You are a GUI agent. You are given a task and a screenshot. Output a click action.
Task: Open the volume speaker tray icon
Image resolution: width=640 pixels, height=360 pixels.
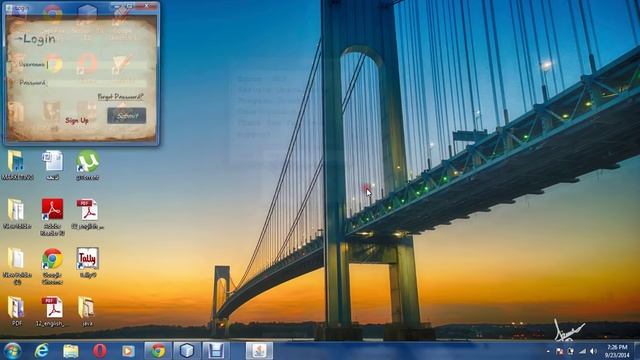593,351
